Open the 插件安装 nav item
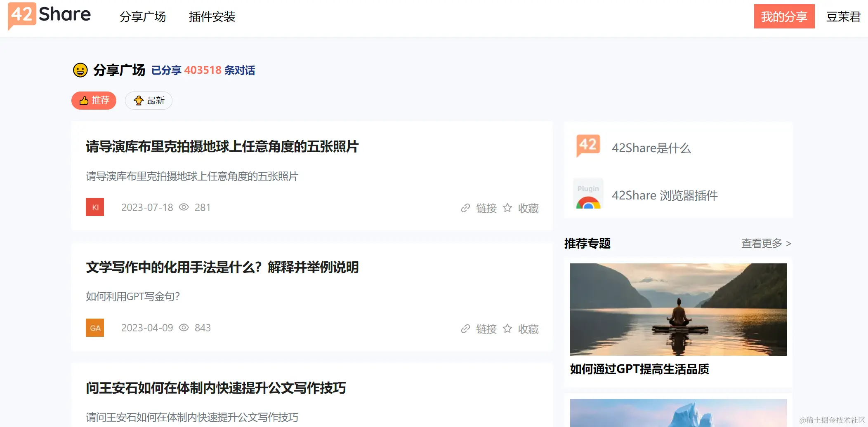868x427 pixels. click(212, 16)
